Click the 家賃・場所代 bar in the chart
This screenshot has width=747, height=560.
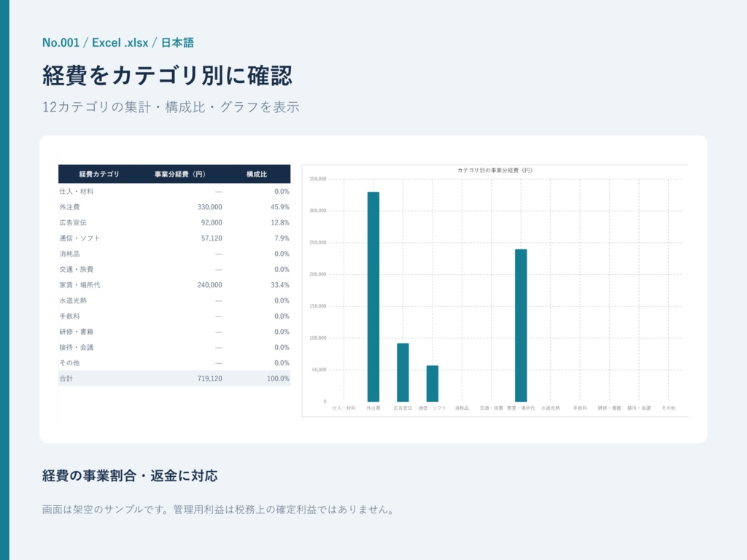(521, 325)
